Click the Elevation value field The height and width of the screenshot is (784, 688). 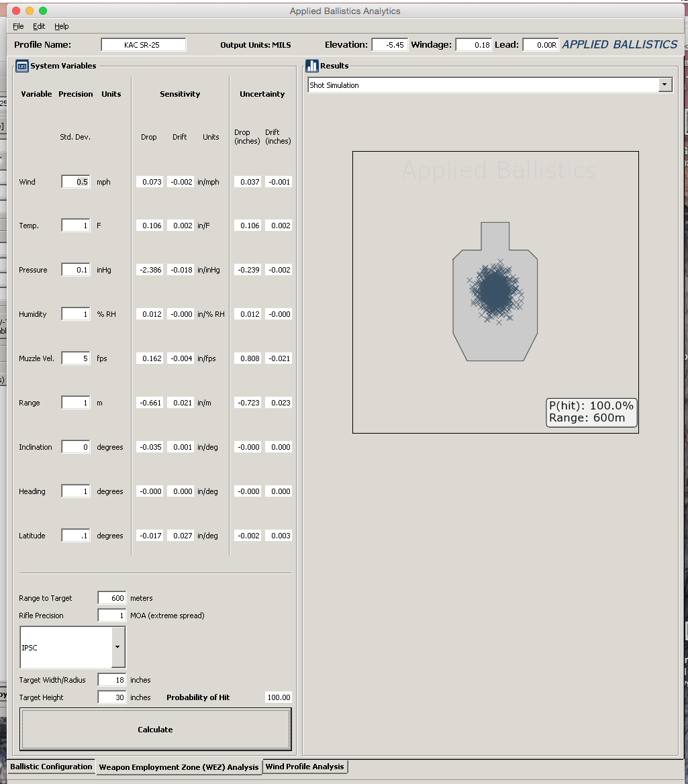point(389,45)
